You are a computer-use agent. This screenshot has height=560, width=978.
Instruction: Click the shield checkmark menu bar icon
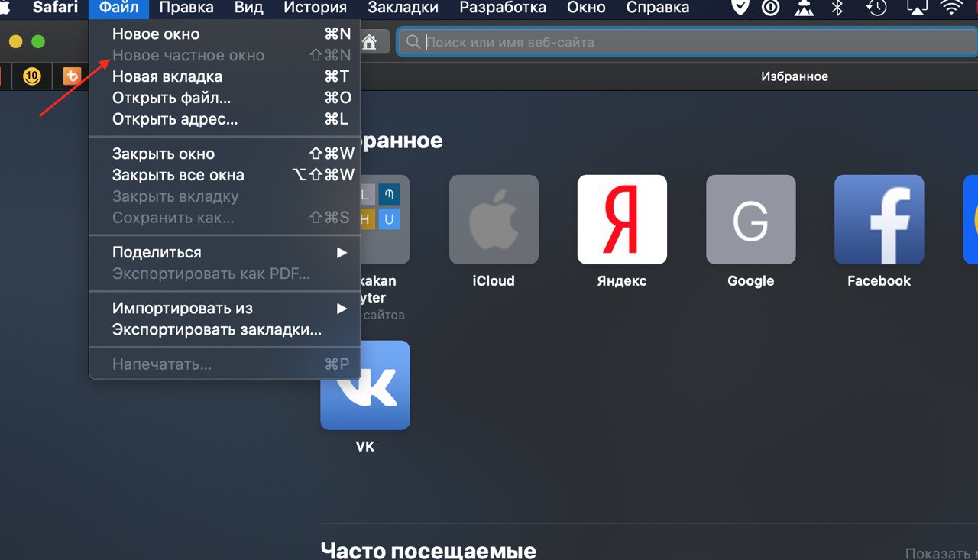pyautogui.click(x=740, y=8)
